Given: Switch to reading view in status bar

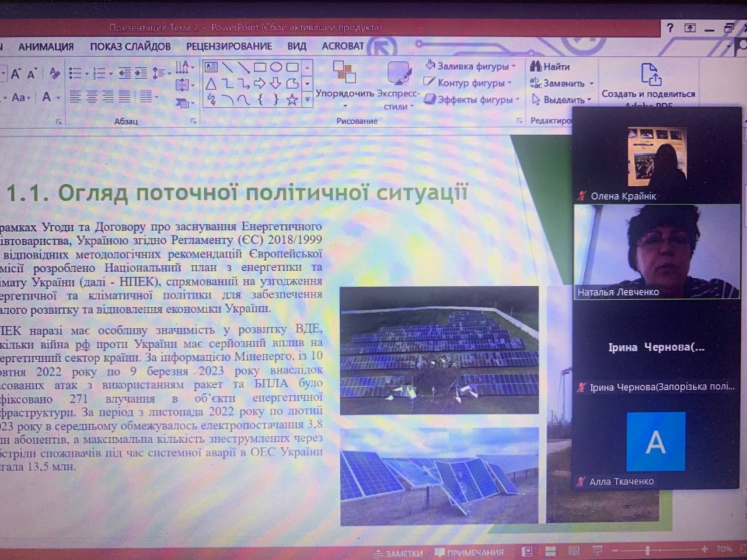Looking at the screenshot, I should click(574, 551).
